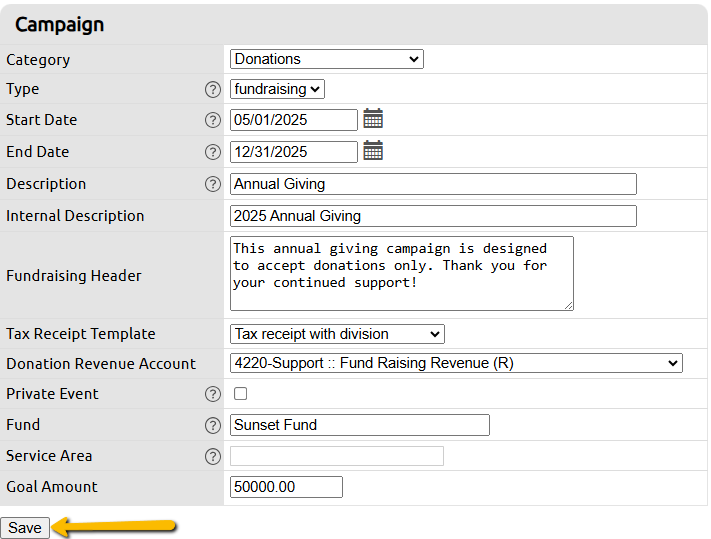The width and height of the screenshot is (711, 539).
Task: Grab the Fundraising Header textarea resize handle
Action: [x=569, y=306]
